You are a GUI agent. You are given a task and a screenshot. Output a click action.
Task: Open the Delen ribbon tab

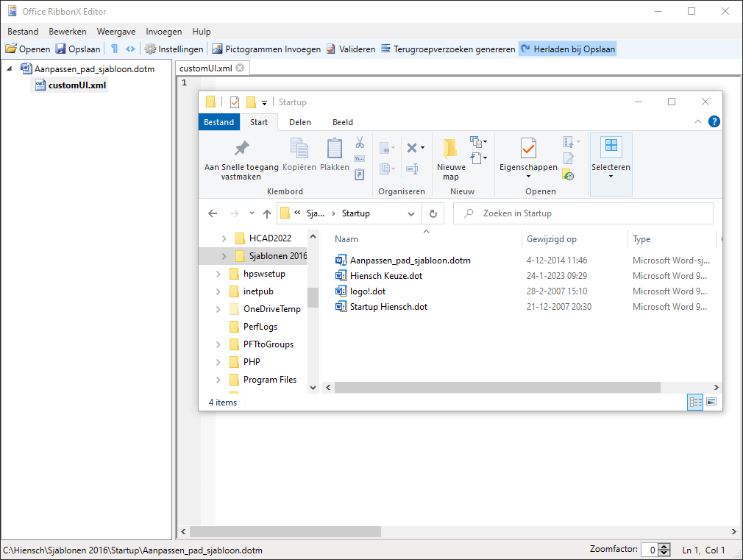point(300,122)
